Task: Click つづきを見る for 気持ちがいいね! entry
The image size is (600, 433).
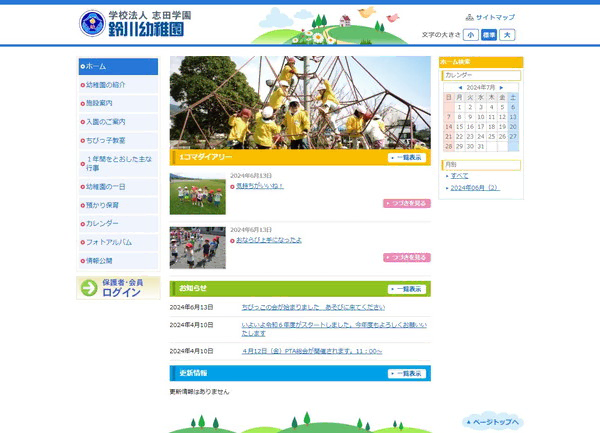Action: pos(406,203)
